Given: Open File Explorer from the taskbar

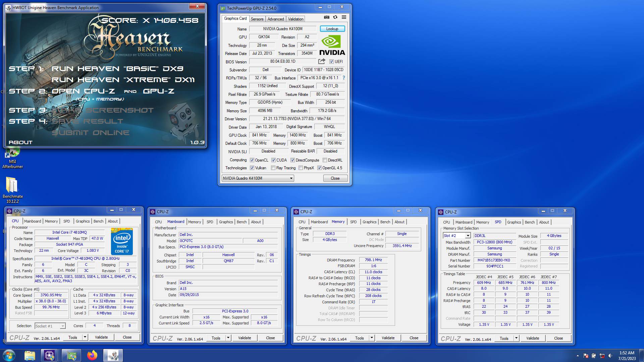Looking at the screenshot, I should coord(30,355).
